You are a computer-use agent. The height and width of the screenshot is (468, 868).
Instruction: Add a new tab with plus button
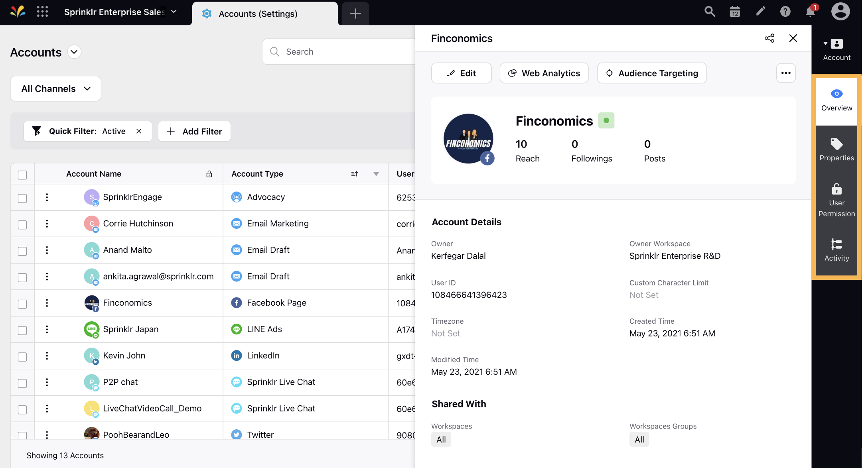(x=355, y=14)
